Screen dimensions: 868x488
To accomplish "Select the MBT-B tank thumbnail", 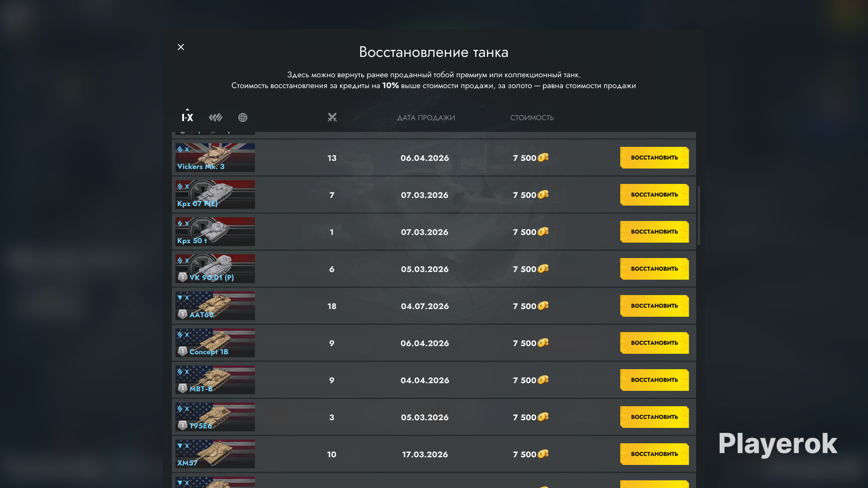I will pos(215,380).
